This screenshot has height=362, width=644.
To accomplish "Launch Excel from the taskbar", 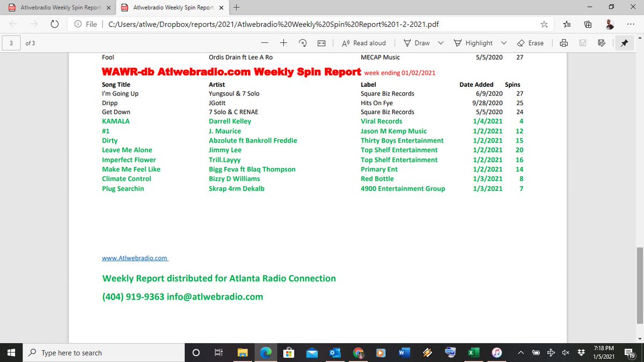I will 473,352.
